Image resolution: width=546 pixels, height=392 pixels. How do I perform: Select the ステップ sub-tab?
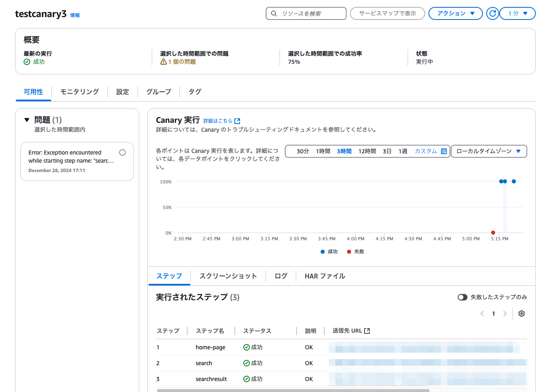click(169, 276)
